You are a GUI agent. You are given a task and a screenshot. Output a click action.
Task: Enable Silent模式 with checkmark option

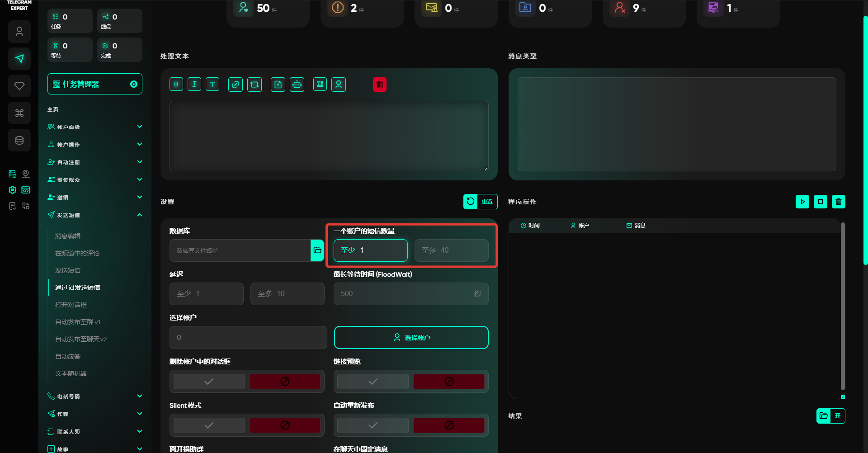coord(209,425)
